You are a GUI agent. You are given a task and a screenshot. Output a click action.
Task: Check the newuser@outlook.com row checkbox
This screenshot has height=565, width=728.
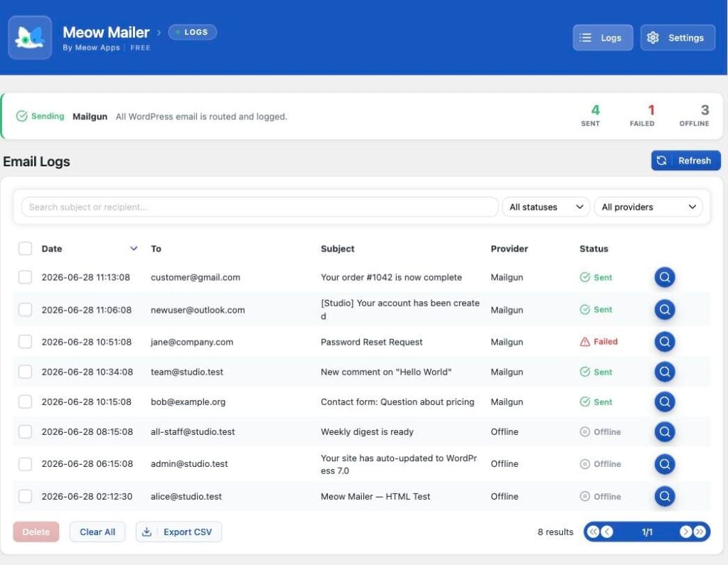coord(25,309)
